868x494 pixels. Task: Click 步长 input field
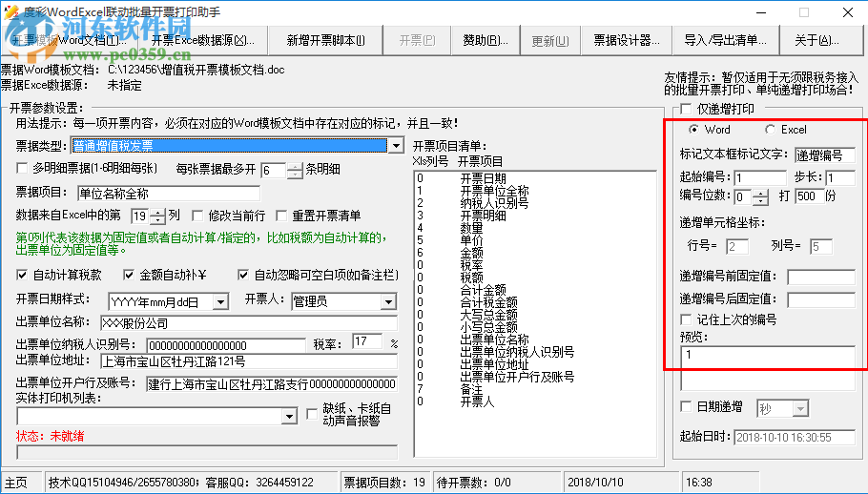coord(840,177)
